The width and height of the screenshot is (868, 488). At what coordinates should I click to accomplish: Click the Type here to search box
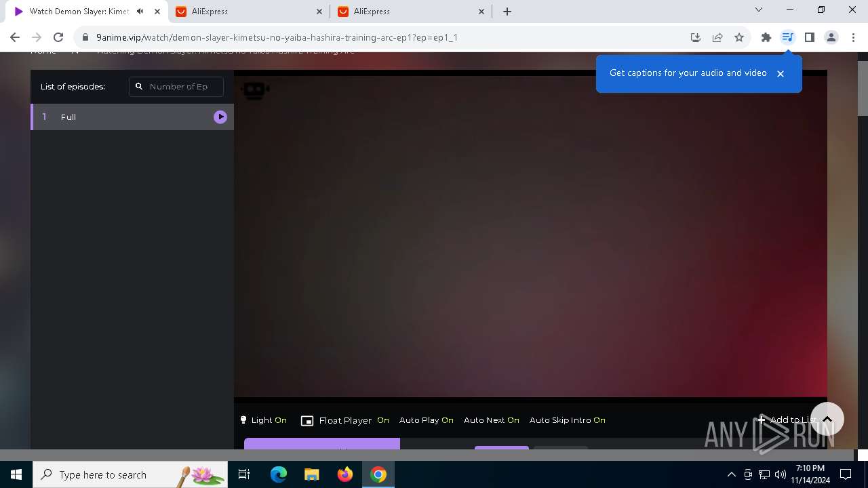(130, 474)
